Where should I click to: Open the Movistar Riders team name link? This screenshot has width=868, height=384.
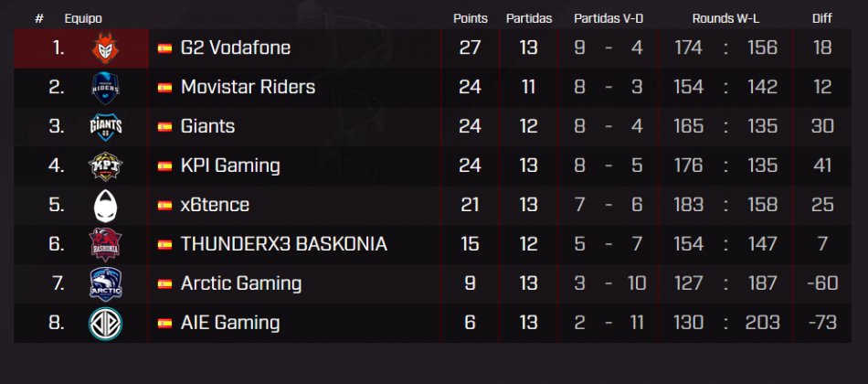pyautogui.click(x=248, y=87)
